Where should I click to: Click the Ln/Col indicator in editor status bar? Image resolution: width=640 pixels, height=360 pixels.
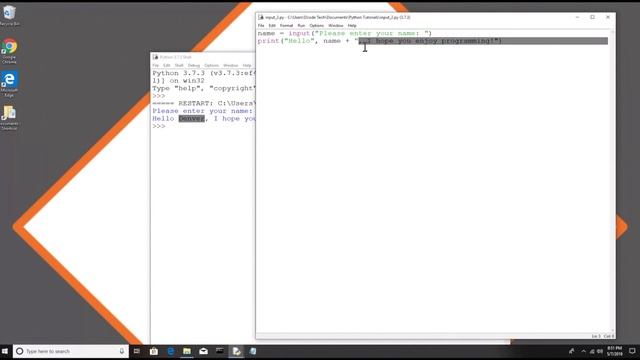tap(603, 336)
